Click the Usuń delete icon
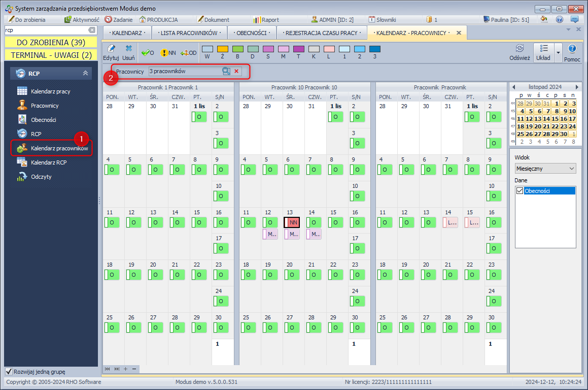Screen dimensions: 588x390 pyautogui.click(x=128, y=49)
